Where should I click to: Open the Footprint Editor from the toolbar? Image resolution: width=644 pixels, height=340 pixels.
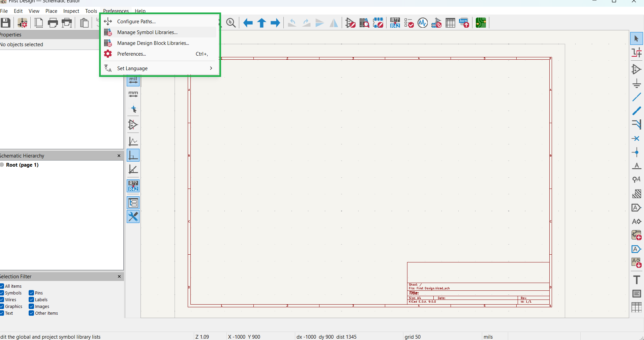tap(378, 23)
